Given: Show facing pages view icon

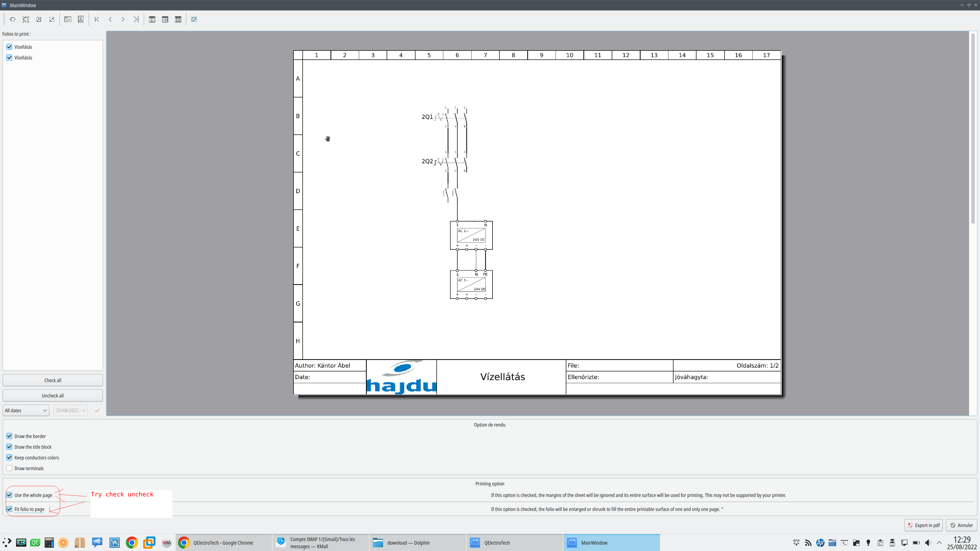Looking at the screenshot, I should click(165, 19).
